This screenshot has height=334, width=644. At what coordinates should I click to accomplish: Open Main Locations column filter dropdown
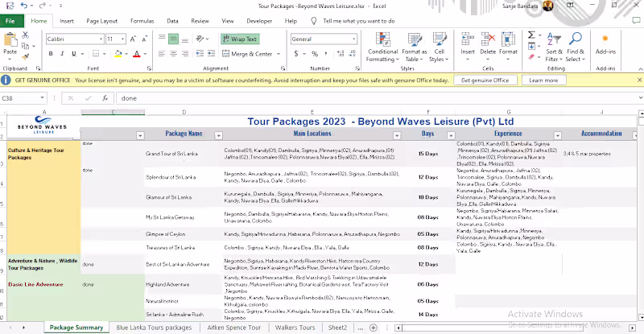click(397, 135)
